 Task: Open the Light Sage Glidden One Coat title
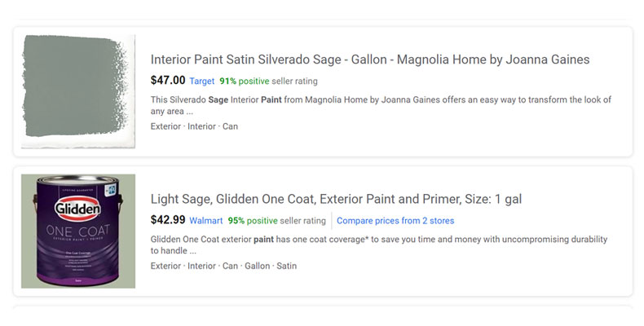pos(336,199)
